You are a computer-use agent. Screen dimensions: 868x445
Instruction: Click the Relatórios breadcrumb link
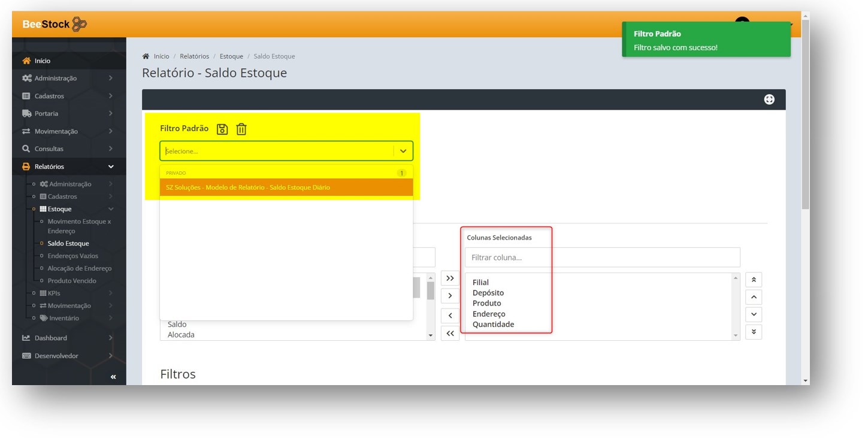pyautogui.click(x=194, y=56)
